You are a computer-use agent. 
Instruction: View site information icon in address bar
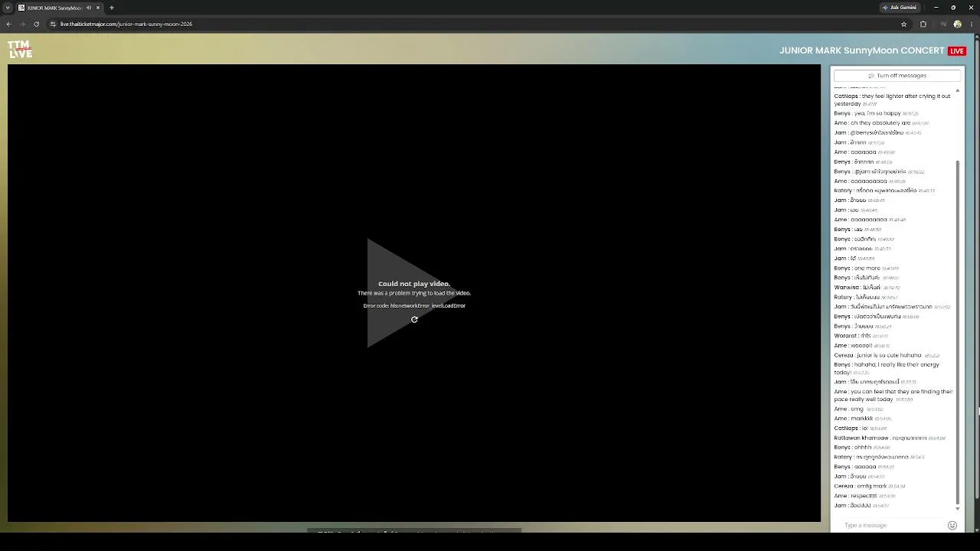pos(53,24)
